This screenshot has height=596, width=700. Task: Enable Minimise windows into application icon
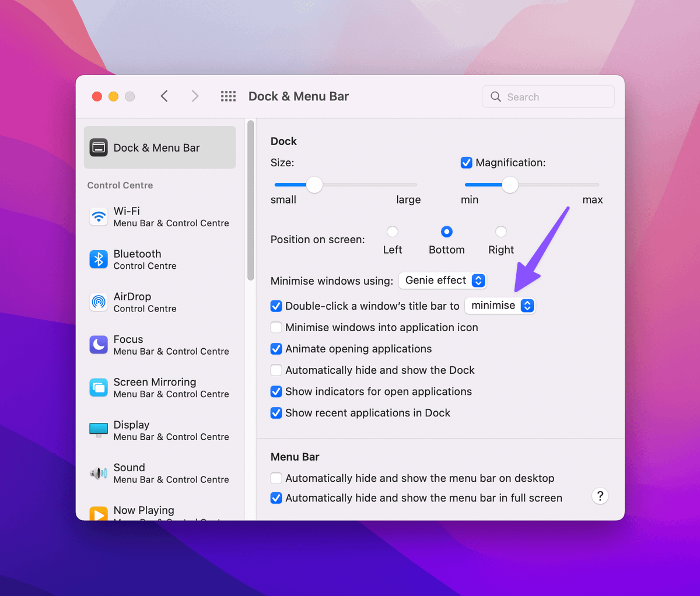coord(276,328)
